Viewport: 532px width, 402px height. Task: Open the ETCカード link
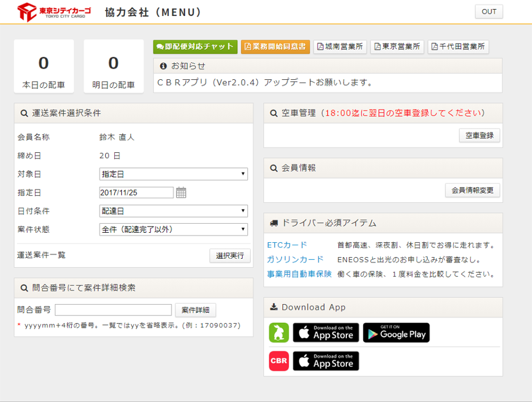click(x=287, y=245)
